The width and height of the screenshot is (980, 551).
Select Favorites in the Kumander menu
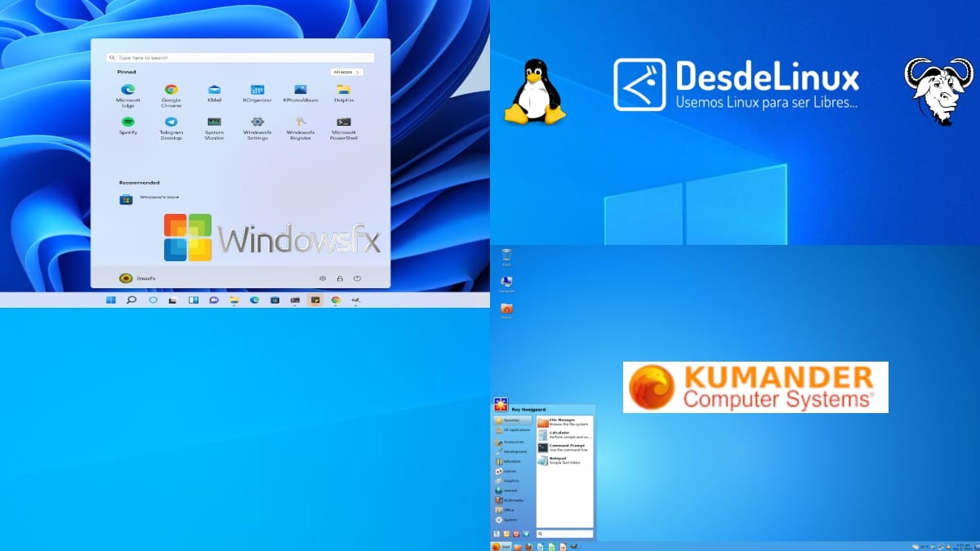[513, 420]
